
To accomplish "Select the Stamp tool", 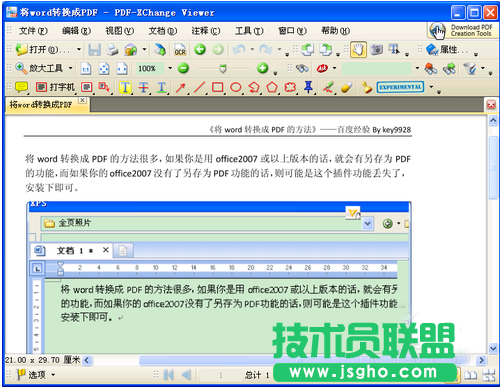I will click(366, 87).
